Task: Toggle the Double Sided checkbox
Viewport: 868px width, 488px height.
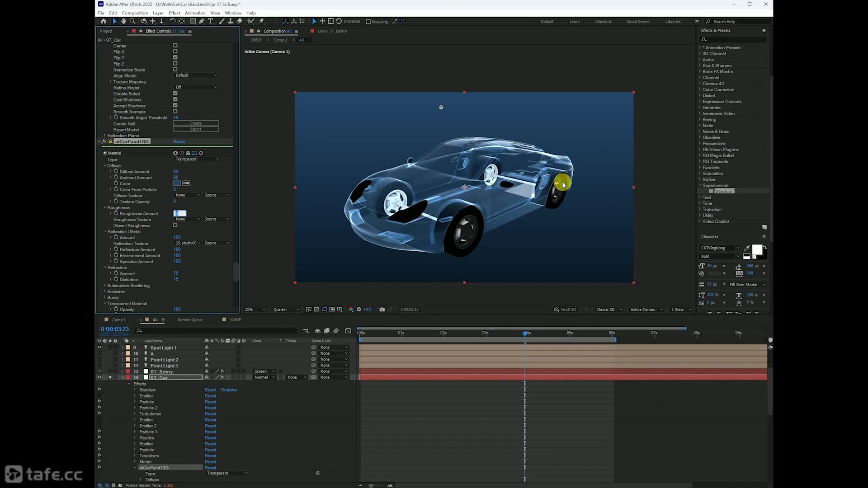Action: pos(175,94)
